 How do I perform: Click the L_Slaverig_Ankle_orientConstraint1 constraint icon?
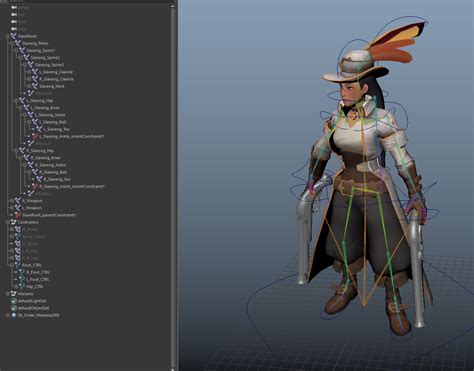(x=35, y=136)
